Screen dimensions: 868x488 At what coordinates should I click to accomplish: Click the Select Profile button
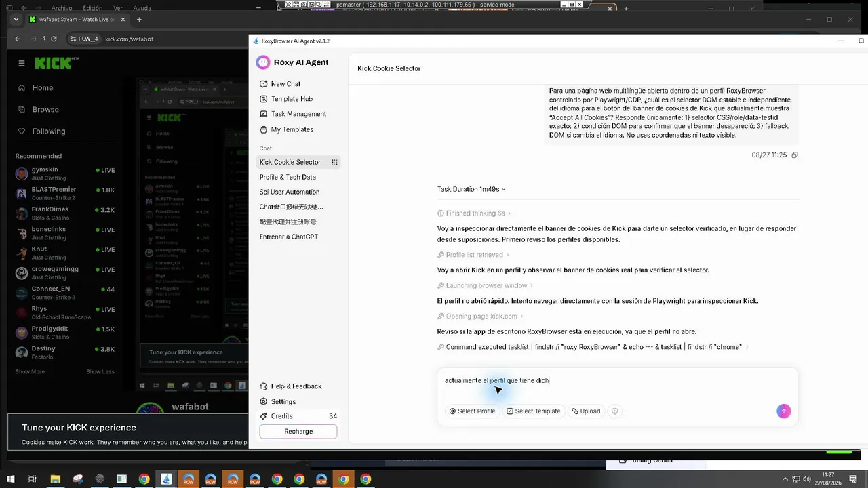coord(472,411)
